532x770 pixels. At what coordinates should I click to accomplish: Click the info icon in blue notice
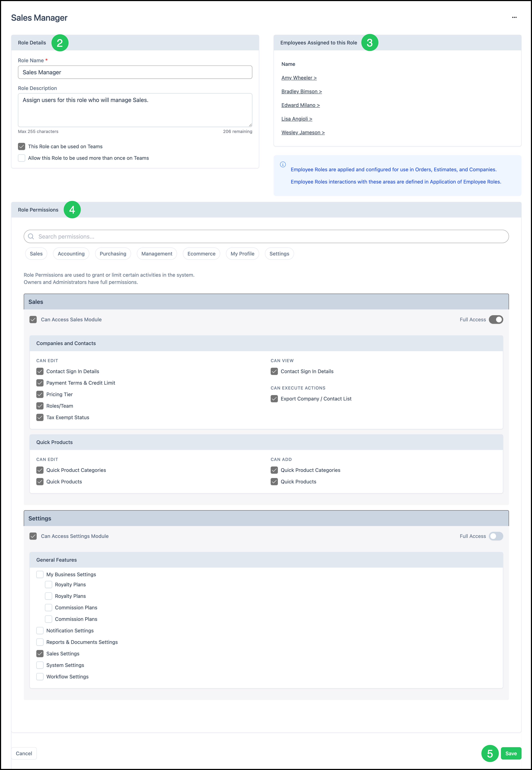(x=283, y=164)
